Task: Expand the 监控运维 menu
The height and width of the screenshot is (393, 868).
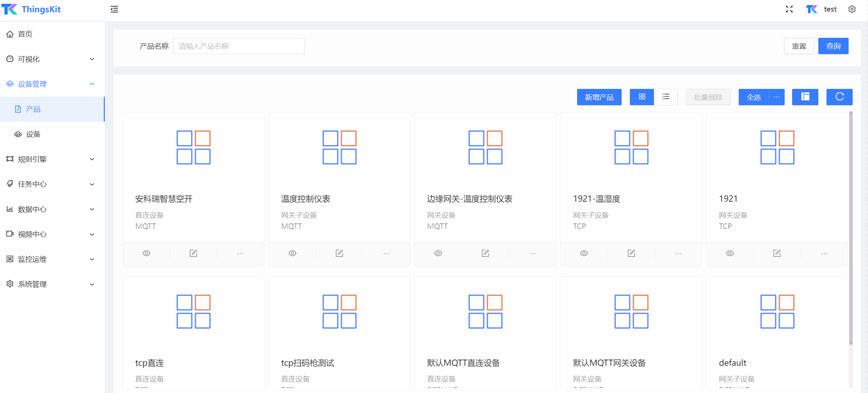Action: point(52,259)
